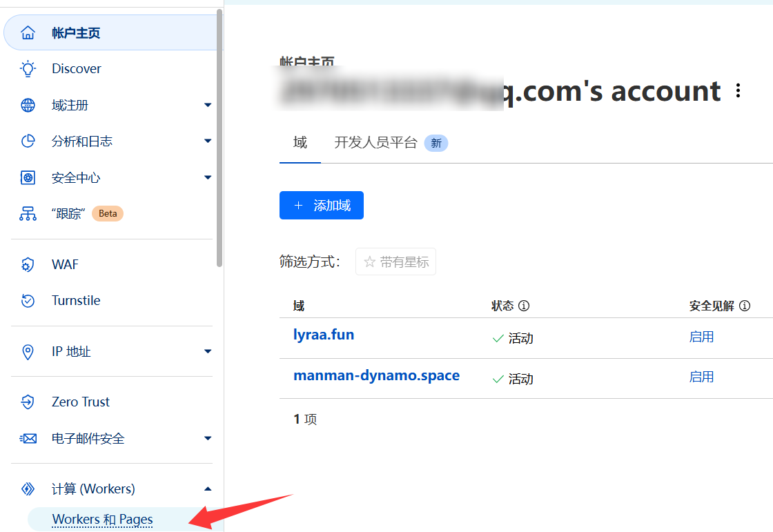Click the envelope icon for 电子邮件安全

click(28, 438)
